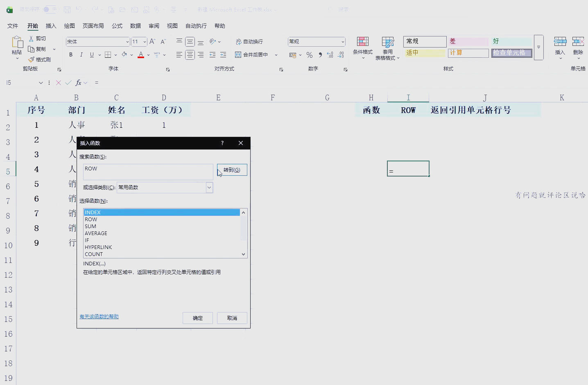Click the insert function fx icon
Image resolution: width=588 pixels, height=385 pixels.
point(79,83)
